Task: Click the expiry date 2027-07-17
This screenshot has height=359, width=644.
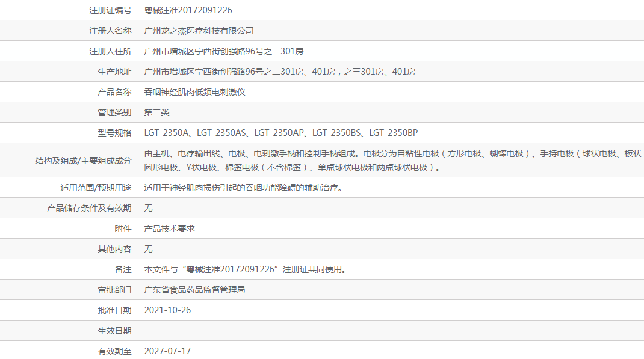Action: tap(167, 351)
